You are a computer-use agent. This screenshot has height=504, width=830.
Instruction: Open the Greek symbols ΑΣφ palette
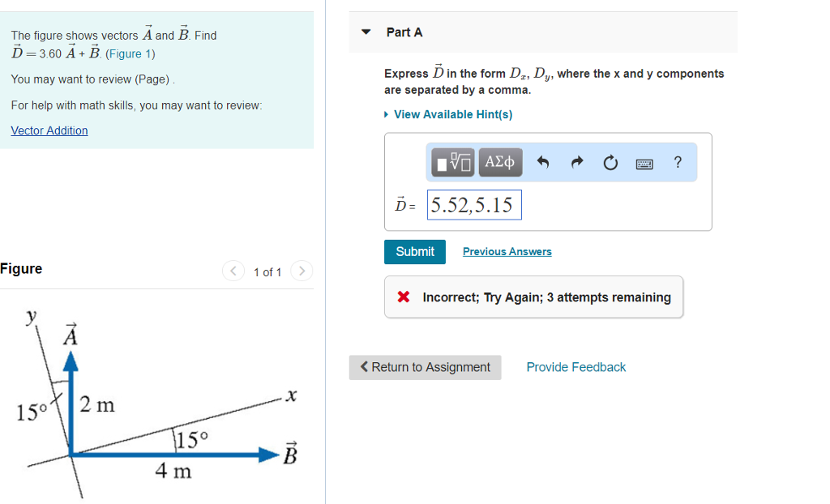click(500, 161)
